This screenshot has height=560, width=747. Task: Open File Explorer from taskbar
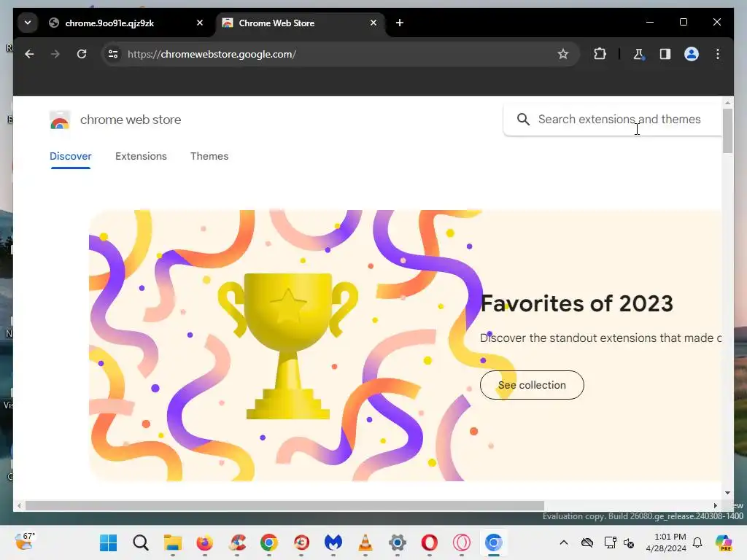(172, 542)
